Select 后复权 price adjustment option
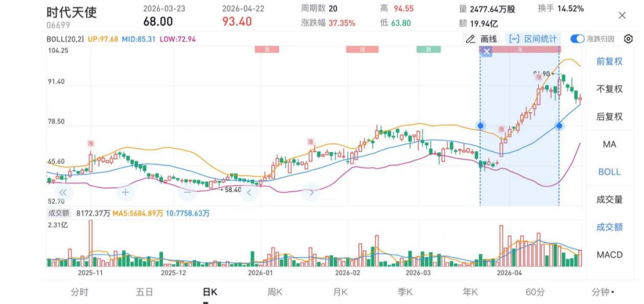The height and width of the screenshot is (304, 644). point(609,117)
